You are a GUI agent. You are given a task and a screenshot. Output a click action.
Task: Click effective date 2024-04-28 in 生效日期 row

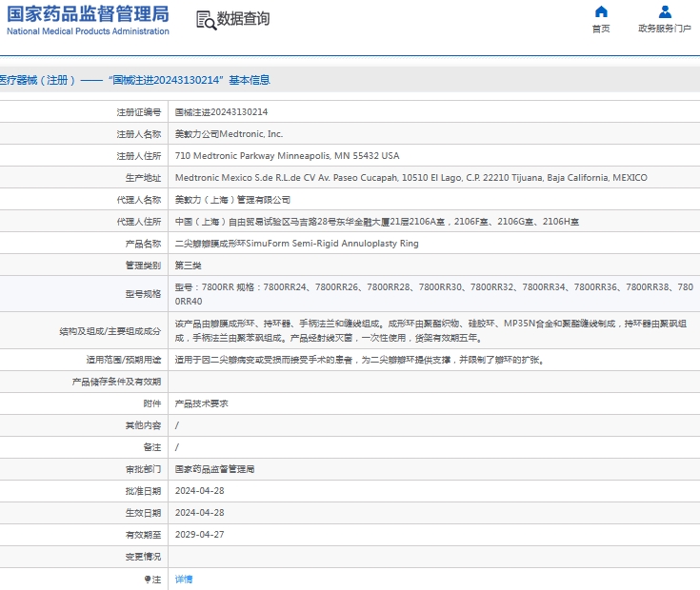[x=200, y=512]
